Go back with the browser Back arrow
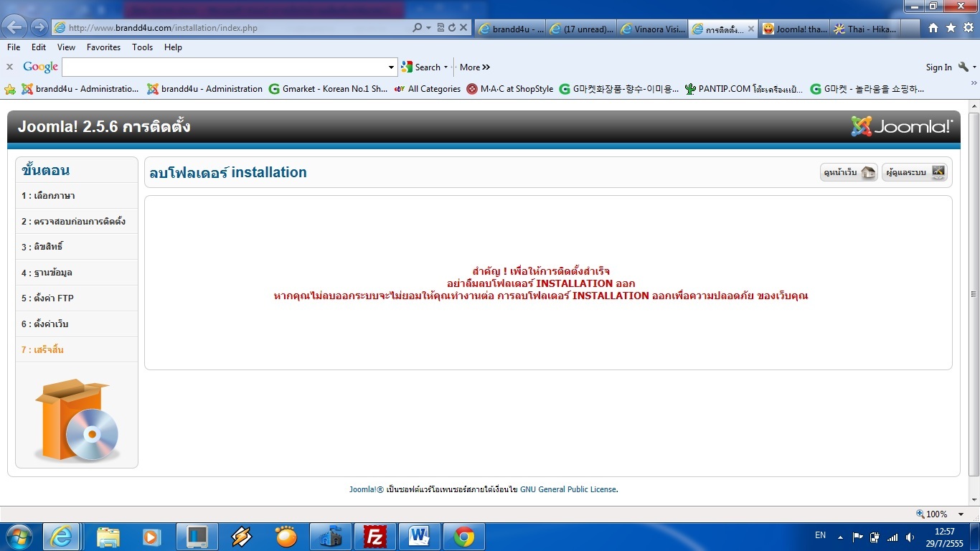The height and width of the screenshot is (551, 980). [15, 27]
